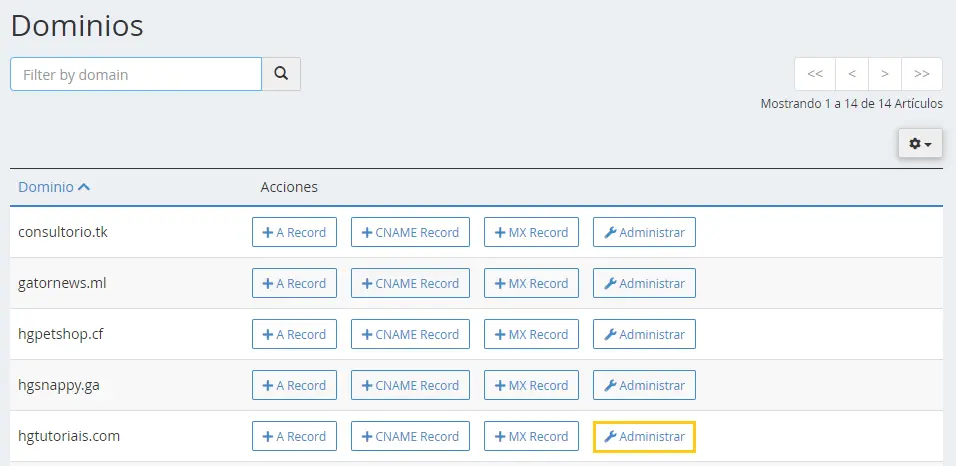Viewport: 956px width, 466px height.
Task: Add MX Record for hgtutoriais.com
Action: click(532, 436)
